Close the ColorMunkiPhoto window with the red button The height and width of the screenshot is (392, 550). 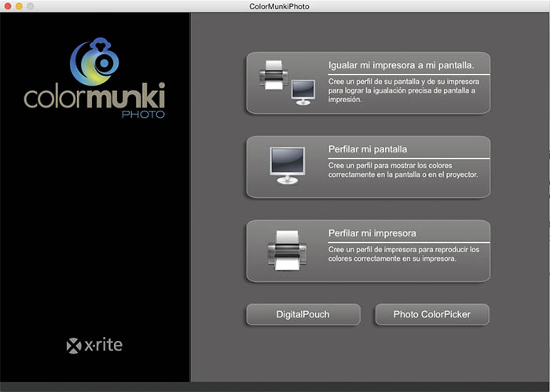coord(8,6)
